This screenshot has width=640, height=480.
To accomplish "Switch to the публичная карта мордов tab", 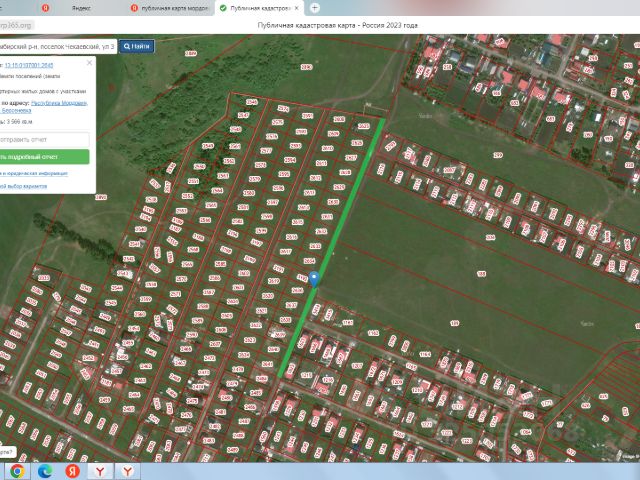I will pyautogui.click(x=170, y=7).
